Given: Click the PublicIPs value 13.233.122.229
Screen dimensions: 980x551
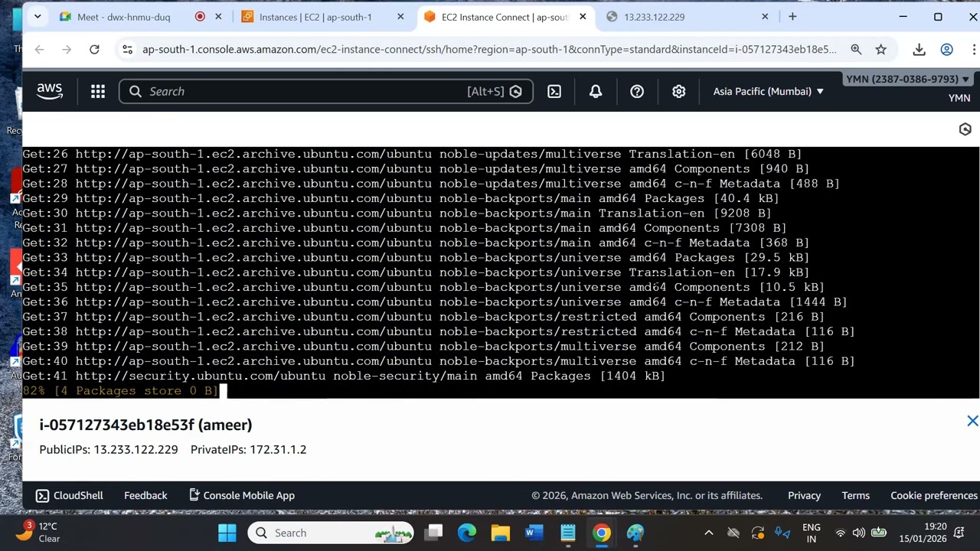Looking at the screenshot, I should tap(136, 449).
